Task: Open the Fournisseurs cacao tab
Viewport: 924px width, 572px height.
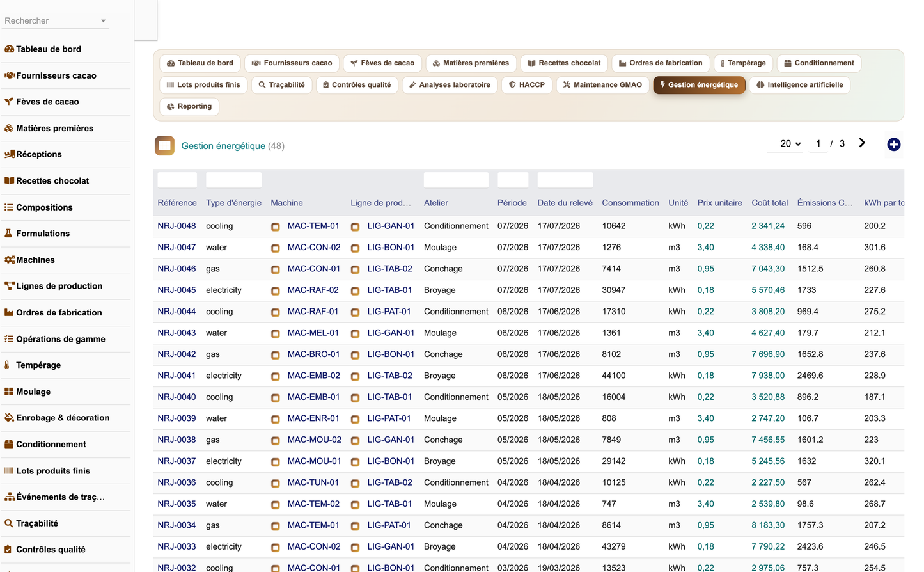Action: [x=292, y=63]
